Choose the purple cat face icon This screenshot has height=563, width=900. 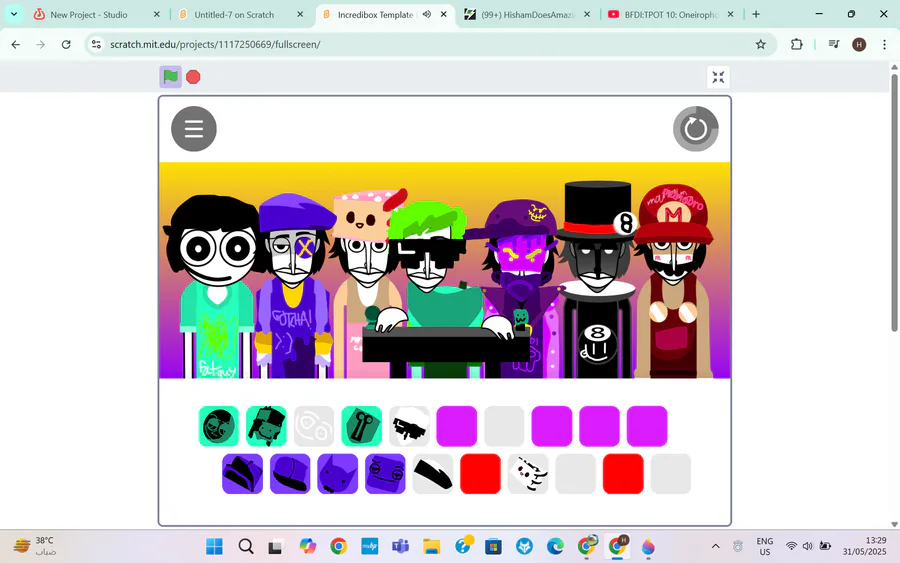[338, 473]
